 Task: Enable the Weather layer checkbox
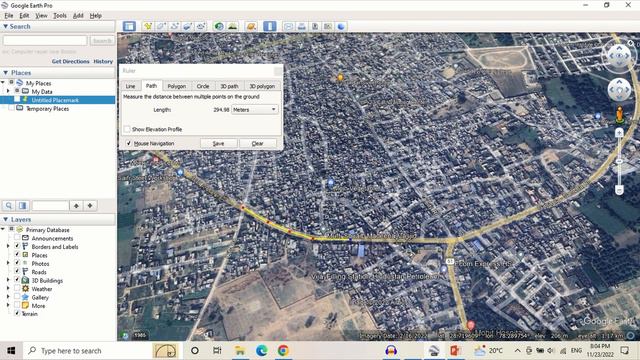coord(17,289)
